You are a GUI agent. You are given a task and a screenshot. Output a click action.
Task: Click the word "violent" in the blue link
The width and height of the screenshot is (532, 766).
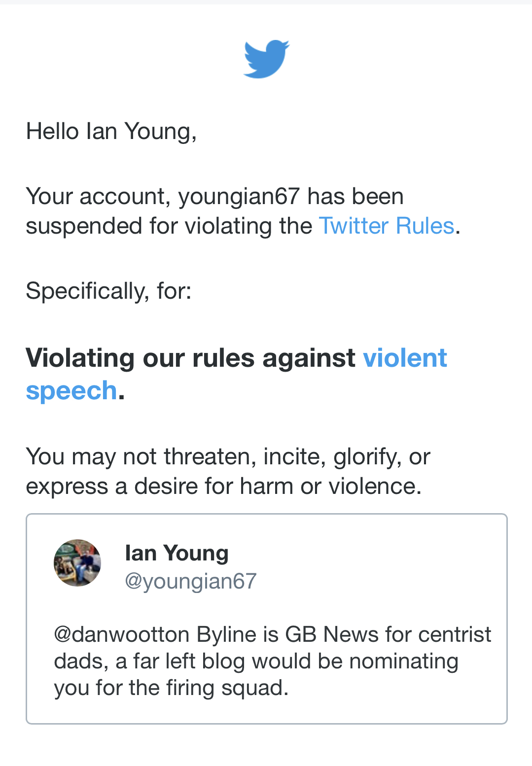pyautogui.click(x=405, y=358)
